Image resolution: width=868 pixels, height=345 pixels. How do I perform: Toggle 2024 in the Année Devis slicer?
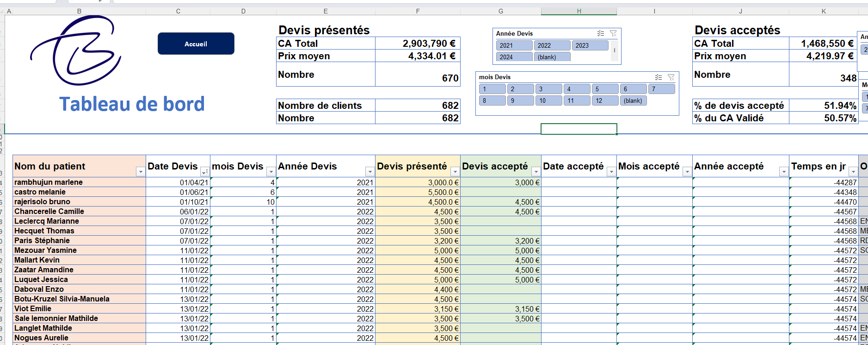[514, 57]
